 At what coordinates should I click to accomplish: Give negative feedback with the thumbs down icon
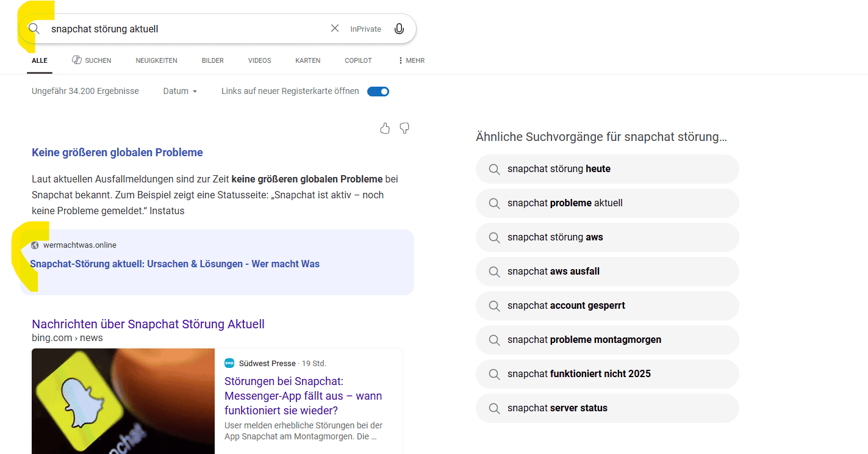[404, 128]
